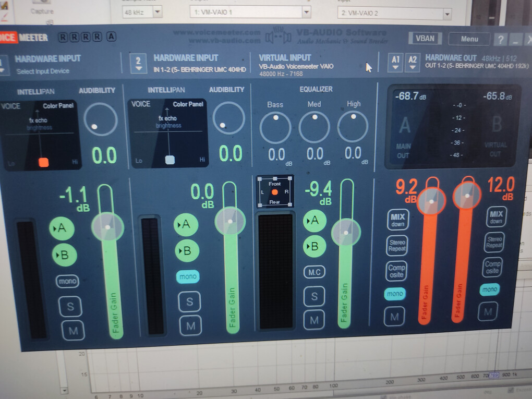532x399 pixels.
Task: Click the High equalizer knob
Action: click(353, 126)
